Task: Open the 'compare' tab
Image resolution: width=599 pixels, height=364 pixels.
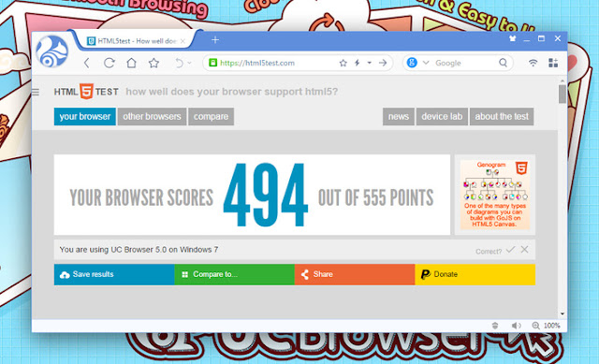Action: point(211,116)
